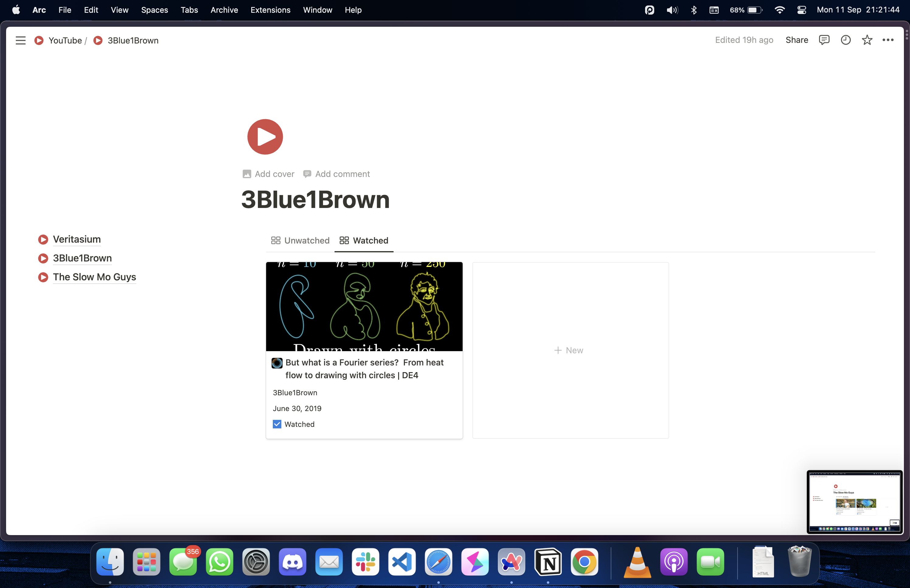The height and width of the screenshot is (588, 910).
Task: Open the Veritasium page link
Action: click(x=77, y=239)
